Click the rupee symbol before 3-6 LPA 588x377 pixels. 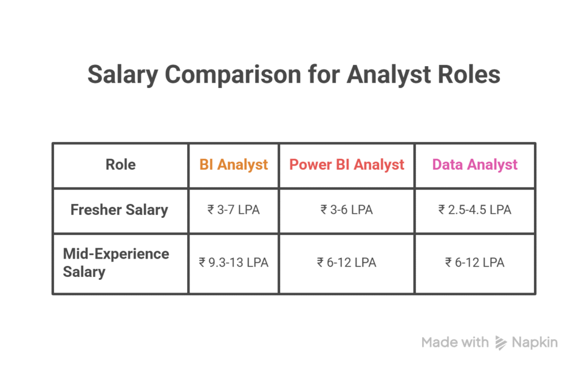(324, 210)
